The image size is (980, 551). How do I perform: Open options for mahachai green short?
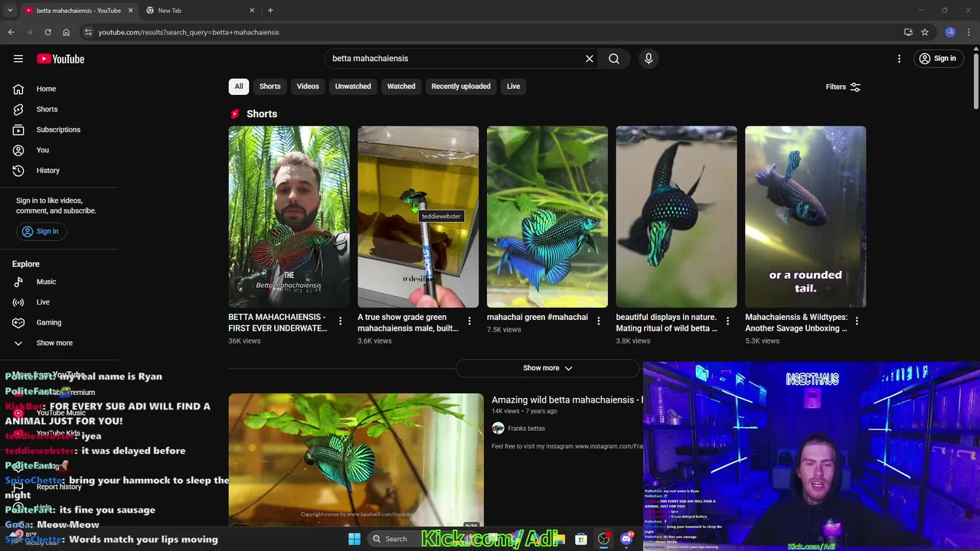pos(599,321)
